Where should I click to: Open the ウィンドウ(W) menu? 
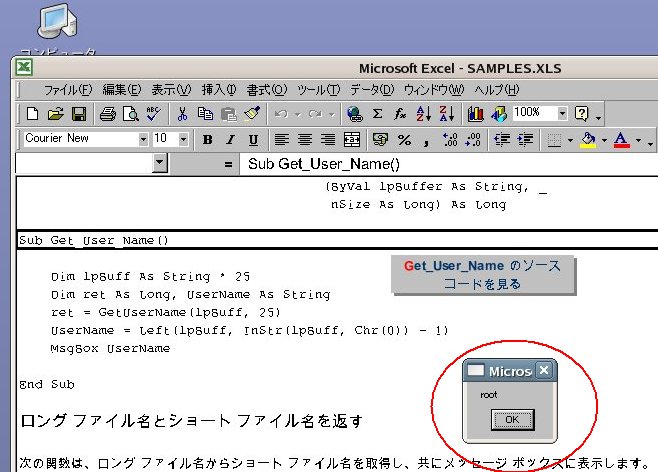point(434,90)
